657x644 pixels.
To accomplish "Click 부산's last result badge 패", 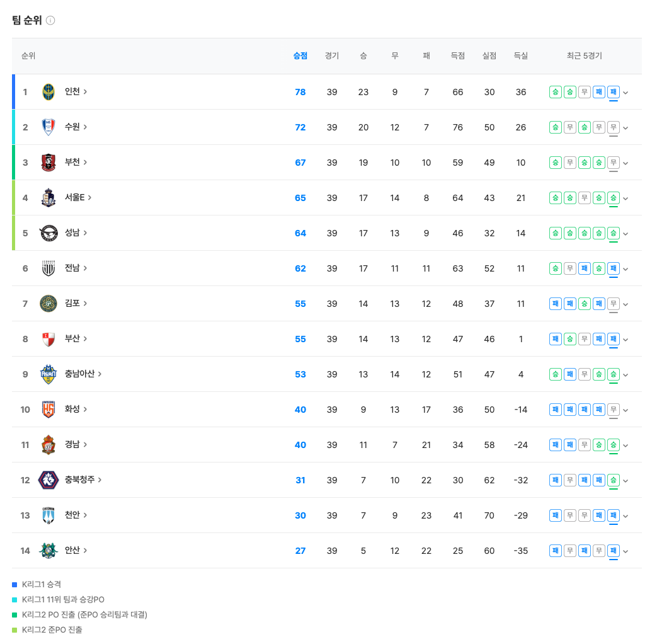I will (613, 339).
